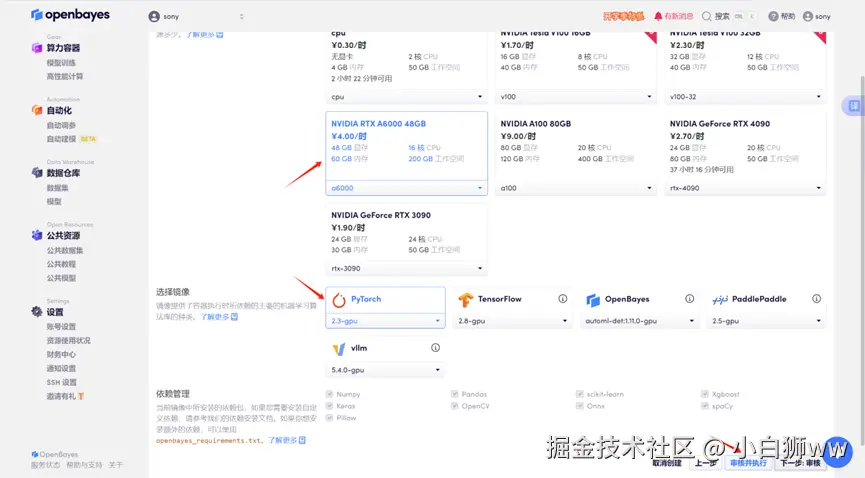Toggle the scikit-learn checkbox
The height and width of the screenshot is (478, 865).
(580, 394)
